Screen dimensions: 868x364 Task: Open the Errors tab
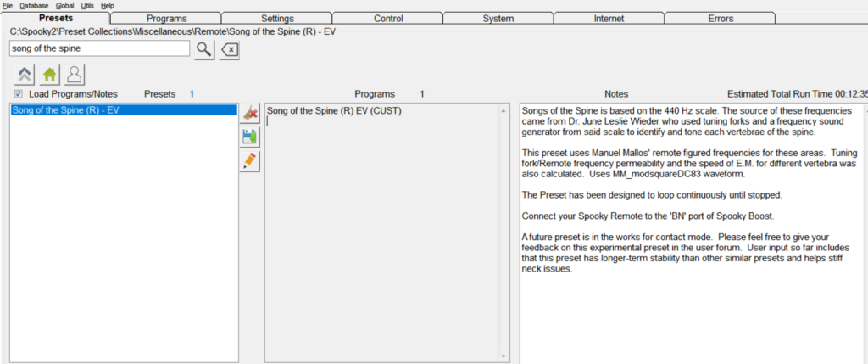[720, 18]
